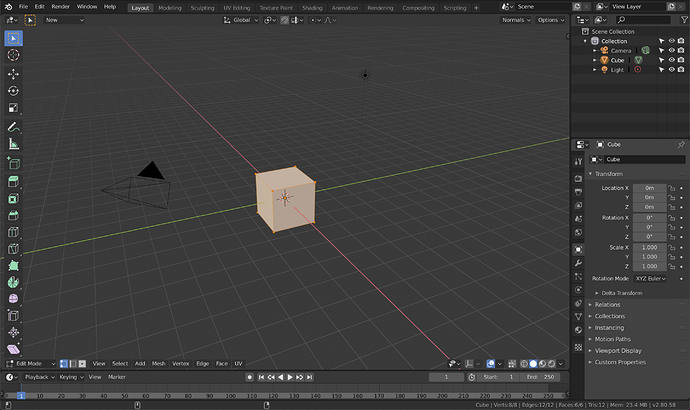Play the animation forward
690x410 pixels.
pyautogui.click(x=290, y=377)
